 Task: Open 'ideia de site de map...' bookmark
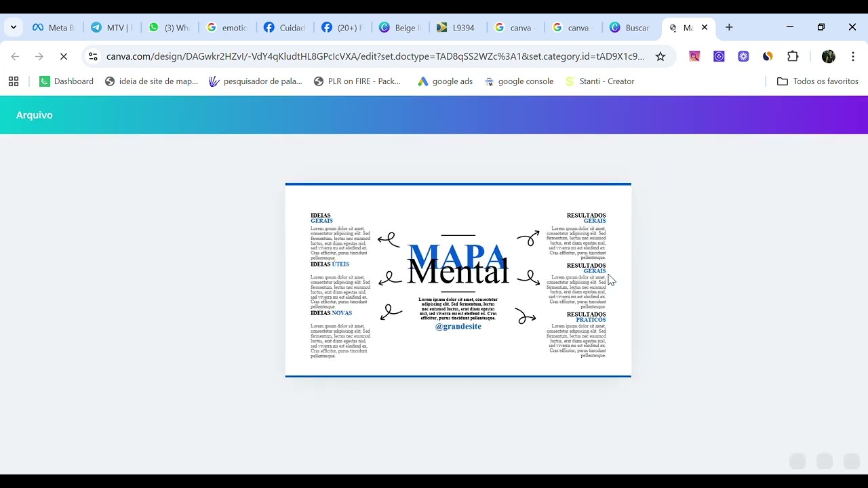coord(151,81)
